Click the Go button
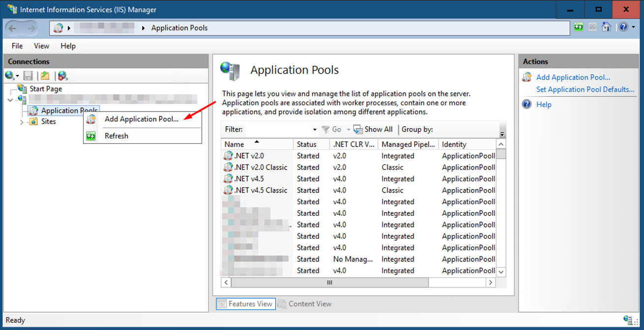The width and height of the screenshot is (644, 330). point(331,130)
